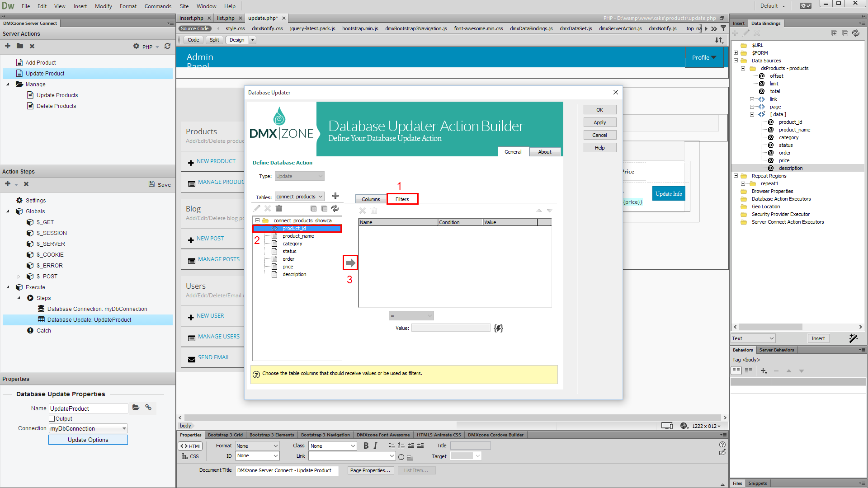Add new action step plus icon
This screenshot has height=488, width=868.
coord(8,184)
